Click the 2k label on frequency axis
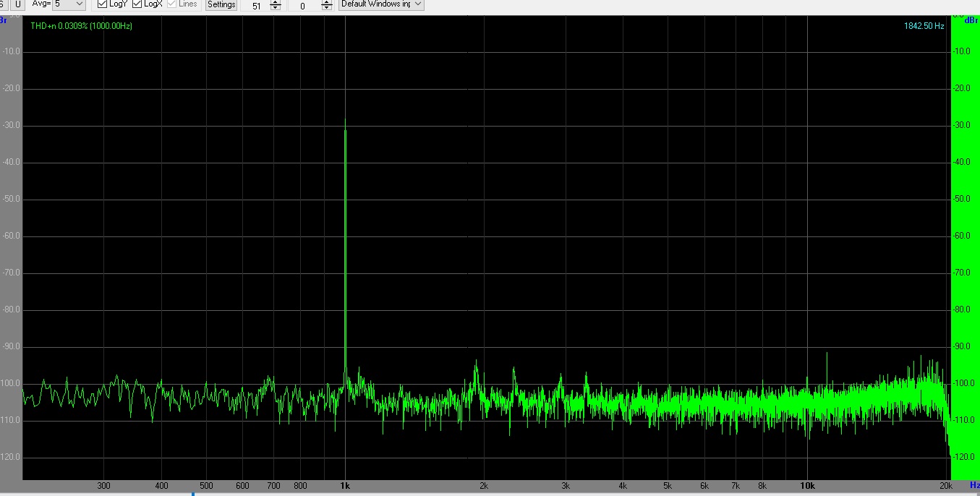Viewport: 980px width, 496px height. pyautogui.click(x=484, y=487)
